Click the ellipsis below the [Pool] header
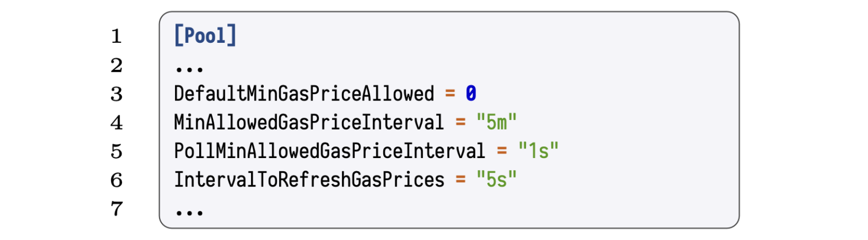This screenshot has width=868, height=240. (x=189, y=69)
